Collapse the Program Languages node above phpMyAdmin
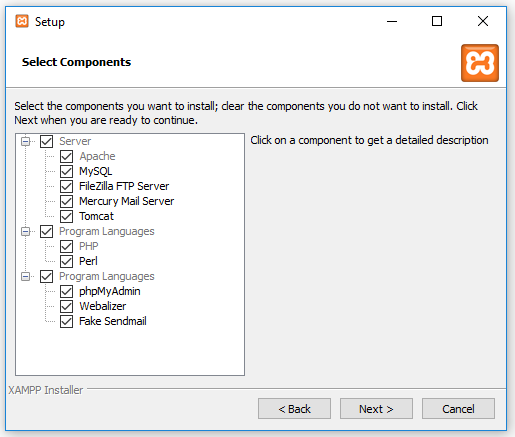The height and width of the screenshot is (437, 515). click(x=25, y=276)
